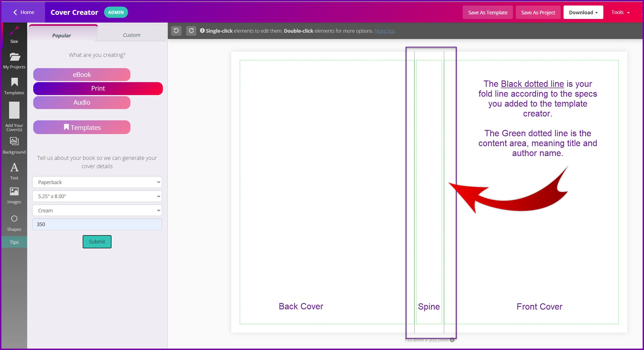Expand the Paperback binding dropdown
Screen dimensions: 644x350
tap(97, 182)
